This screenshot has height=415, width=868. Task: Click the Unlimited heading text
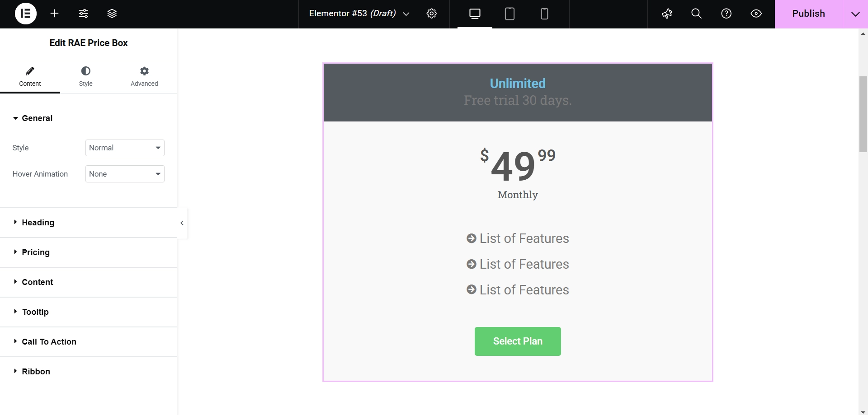(518, 84)
